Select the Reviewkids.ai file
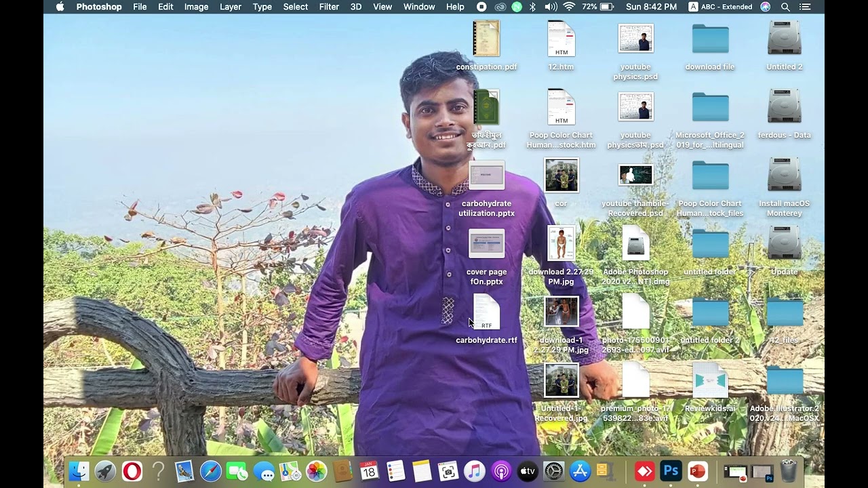 click(710, 388)
